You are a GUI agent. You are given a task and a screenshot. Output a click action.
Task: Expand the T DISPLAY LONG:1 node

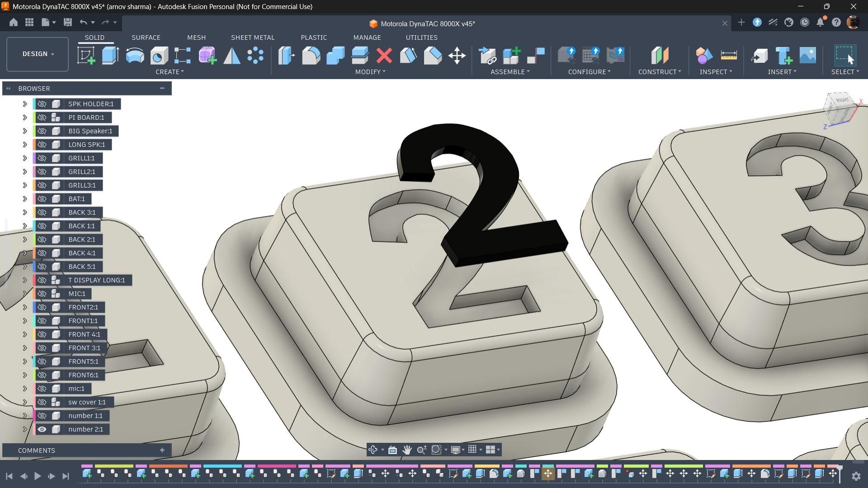click(25, 280)
